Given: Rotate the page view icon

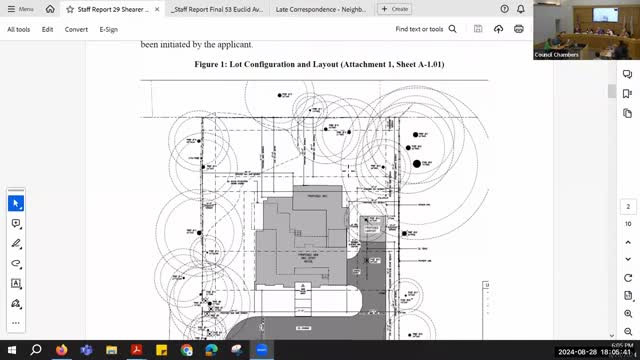Looking at the screenshot, I should click(628, 278).
